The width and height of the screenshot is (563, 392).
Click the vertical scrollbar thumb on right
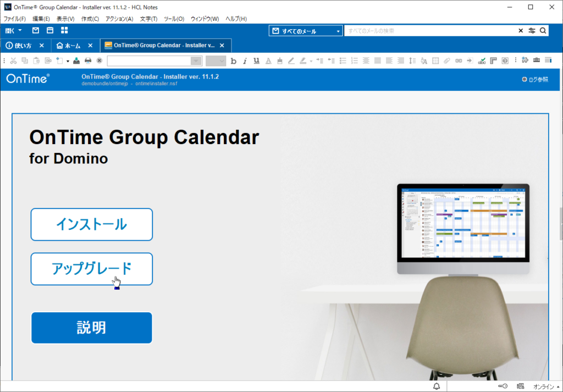coord(561,224)
